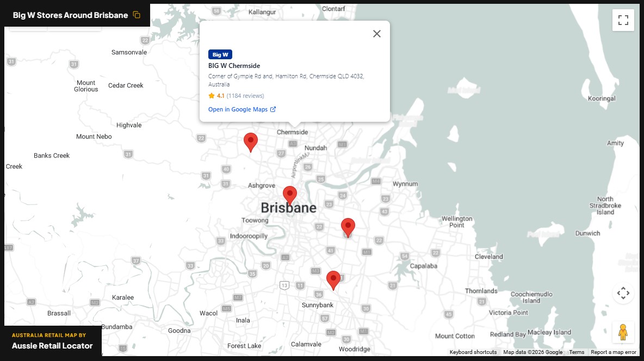Click the Chermside map label
The image size is (644, 361).
(292, 132)
